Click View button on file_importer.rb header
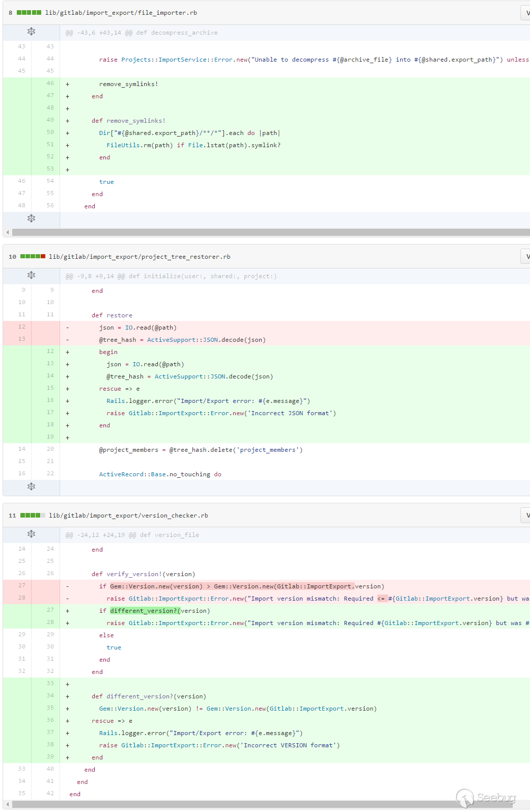The height and width of the screenshot is (812, 530). click(x=525, y=13)
